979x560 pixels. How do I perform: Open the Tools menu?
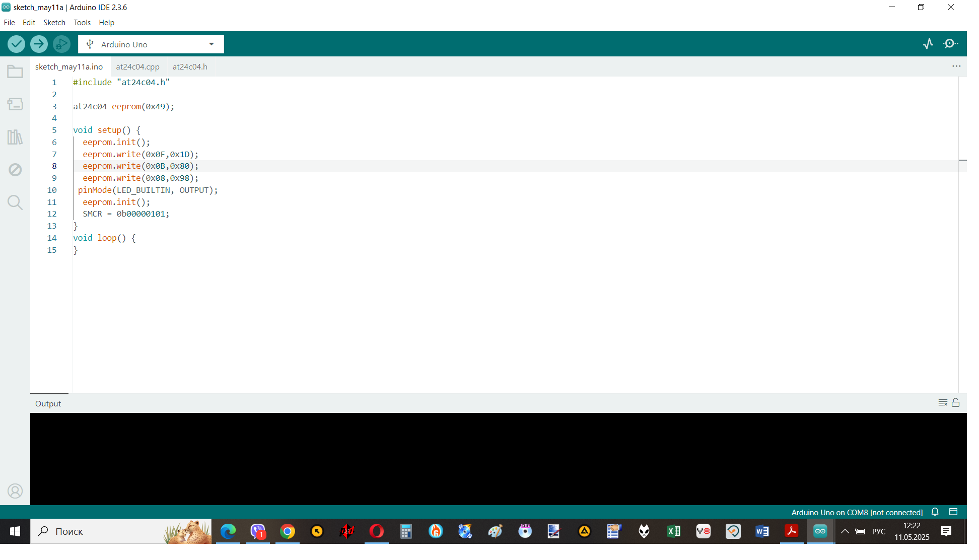pyautogui.click(x=82, y=23)
